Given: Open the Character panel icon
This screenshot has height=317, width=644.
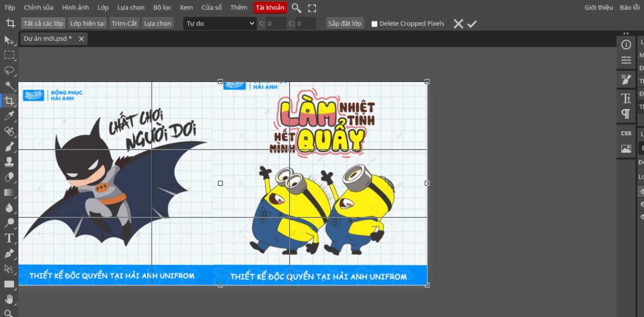Looking at the screenshot, I should [x=626, y=99].
